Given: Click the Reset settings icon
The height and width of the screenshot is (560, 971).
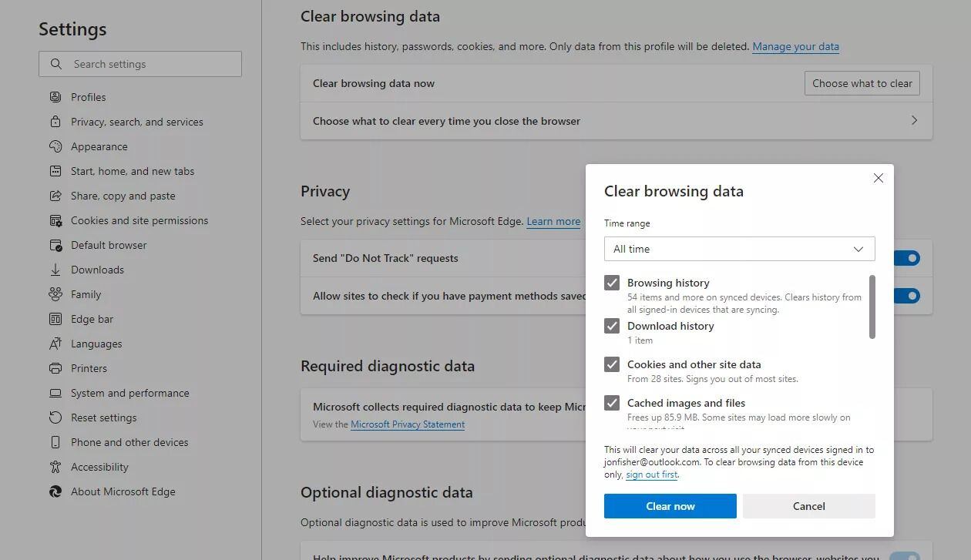Looking at the screenshot, I should [55, 417].
